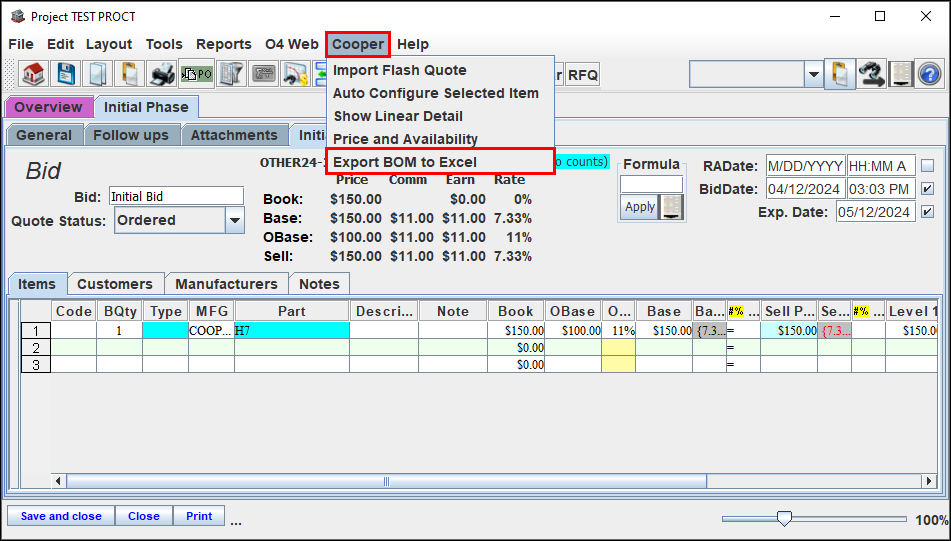
Task: Toggle the BidDate checkbox
Action: (927, 189)
